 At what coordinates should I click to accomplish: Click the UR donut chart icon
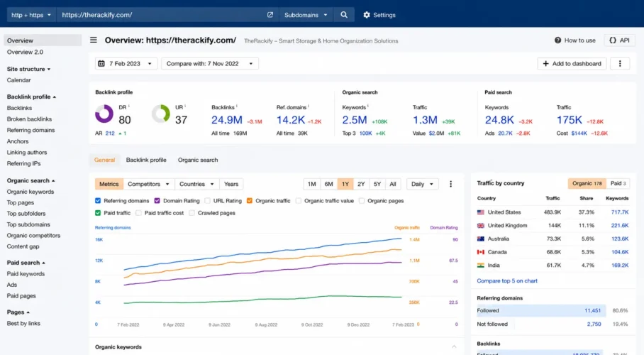(161, 114)
